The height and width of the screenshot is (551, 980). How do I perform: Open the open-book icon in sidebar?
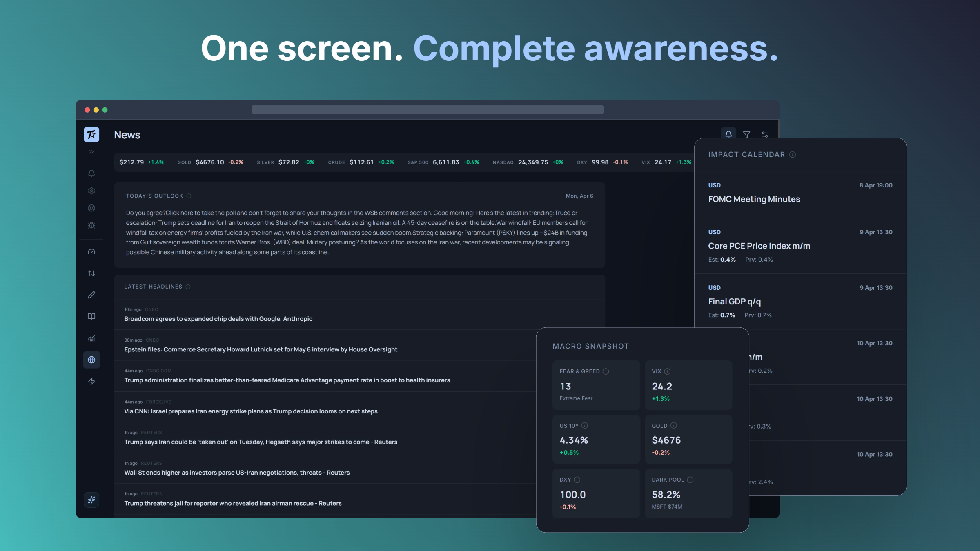click(91, 317)
